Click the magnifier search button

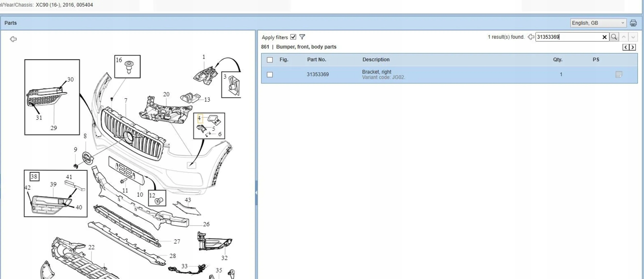(x=614, y=37)
